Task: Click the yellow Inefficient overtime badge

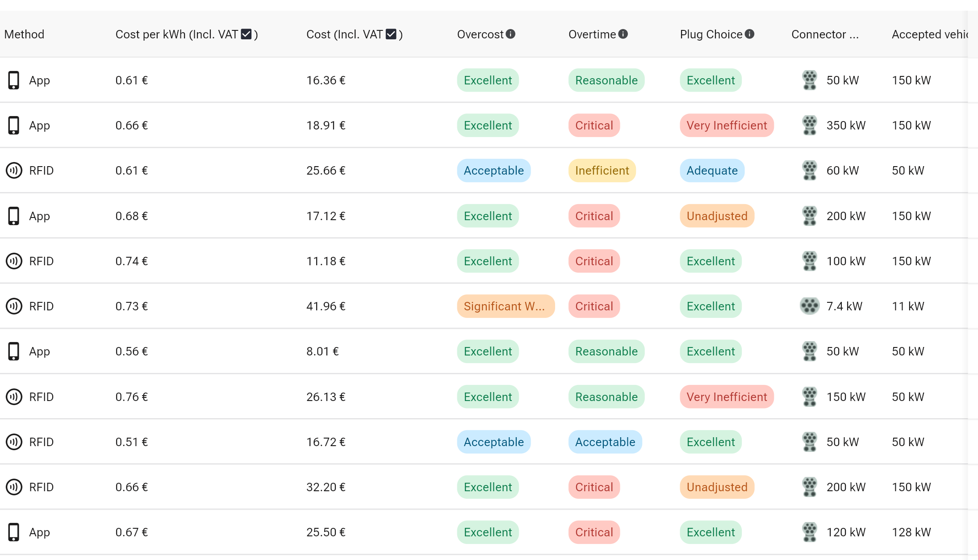Action: click(x=602, y=171)
